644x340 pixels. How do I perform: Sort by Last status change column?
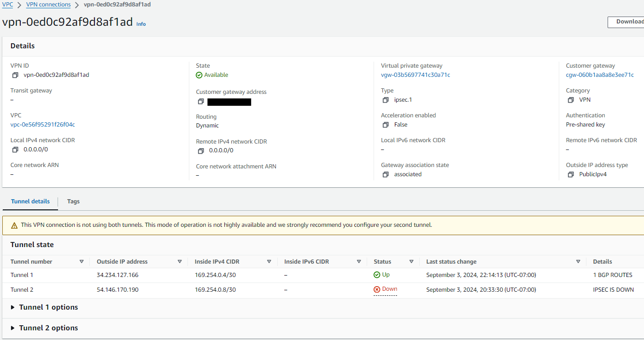point(578,262)
